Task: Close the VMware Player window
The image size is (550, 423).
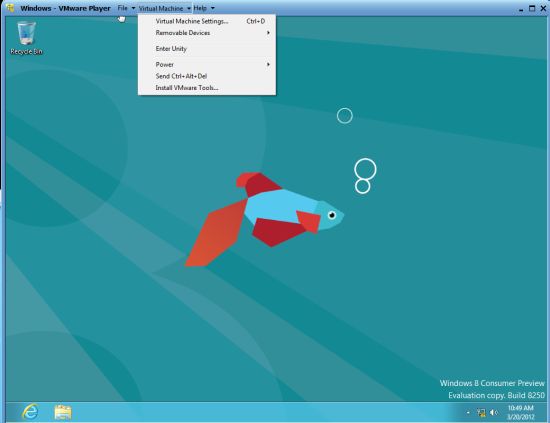Action: [x=543, y=8]
